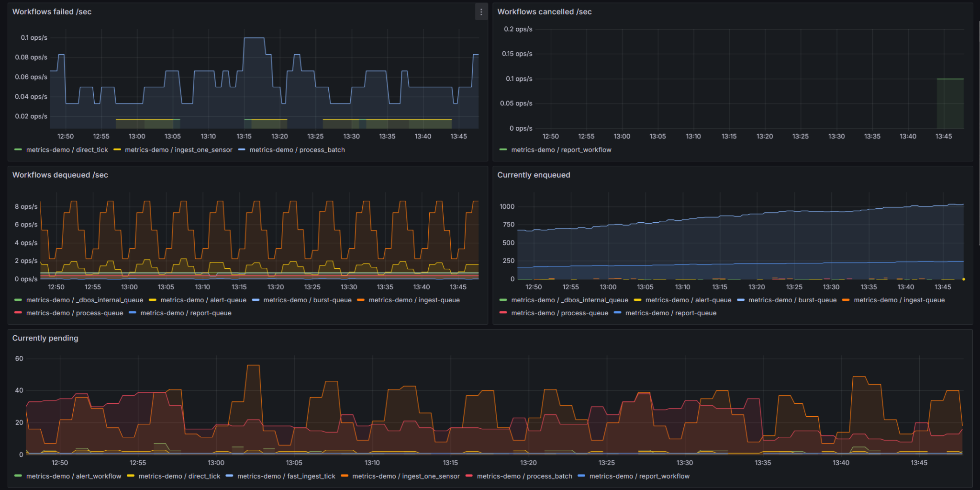Toggle fast_ingest_tick in Currently pending legend
This screenshot has width=980, height=490.
pyautogui.click(x=286, y=477)
